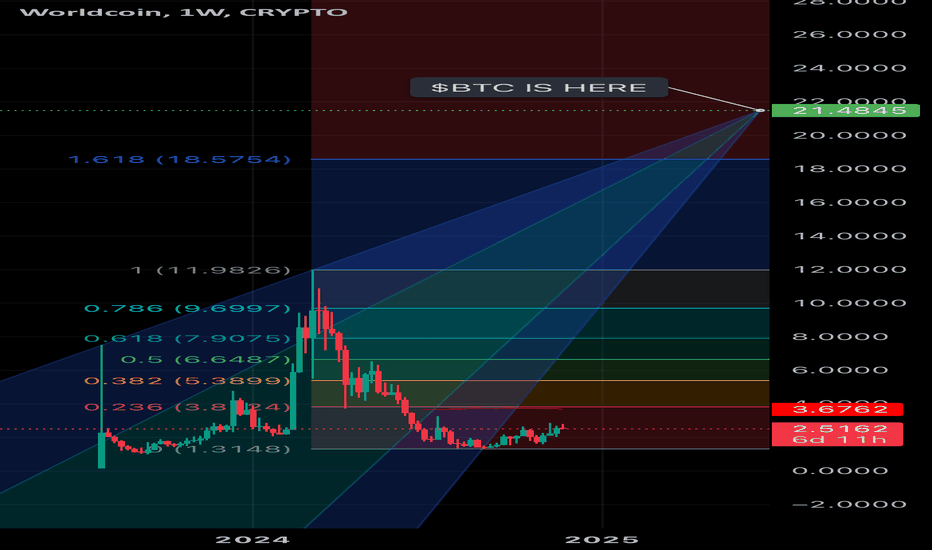Click the 2025 time axis label

tap(602, 540)
